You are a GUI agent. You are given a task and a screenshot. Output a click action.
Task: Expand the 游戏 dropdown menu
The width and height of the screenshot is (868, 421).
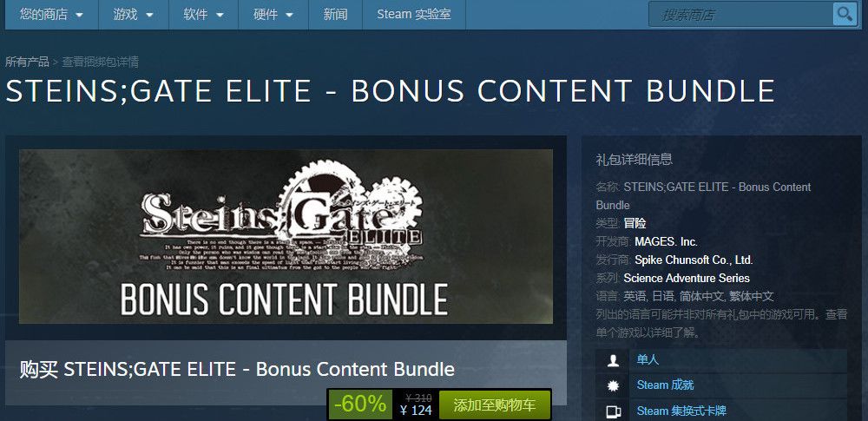pos(134,15)
